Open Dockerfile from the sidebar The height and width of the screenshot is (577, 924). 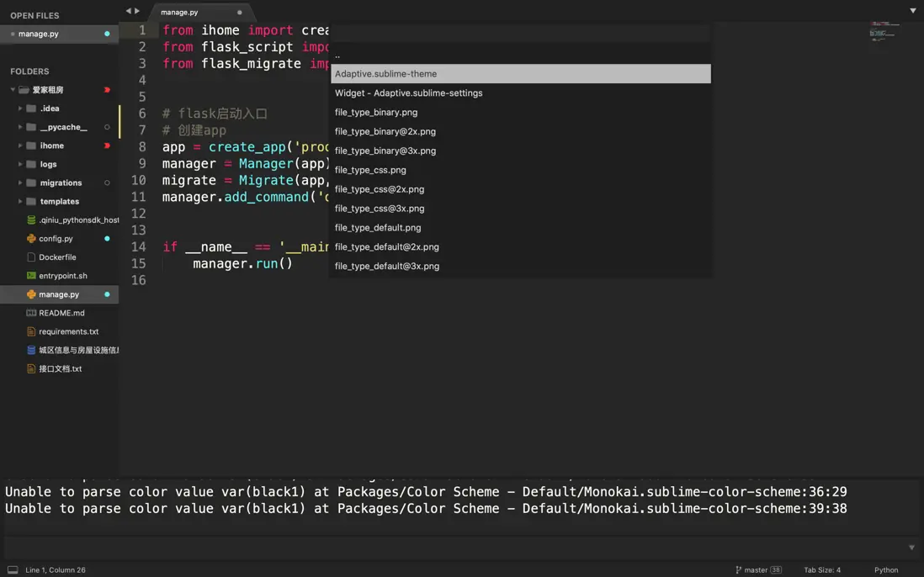[x=57, y=257]
